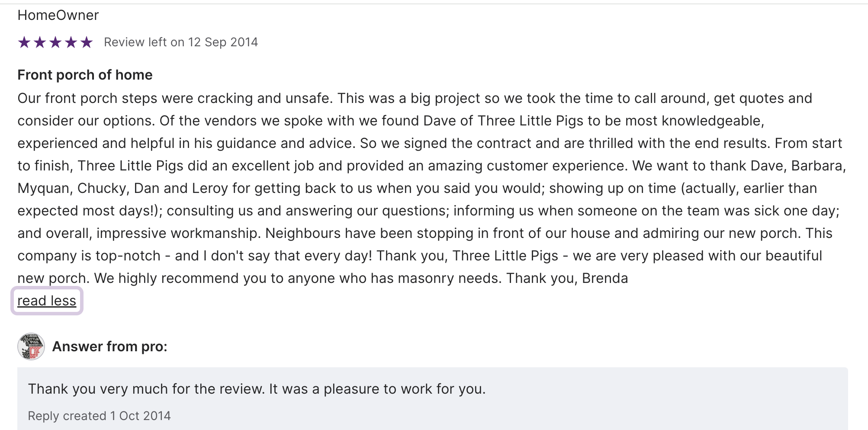Click the Thank you, Brenda closing text
This screenshot has width=868, height=430.
567,278
